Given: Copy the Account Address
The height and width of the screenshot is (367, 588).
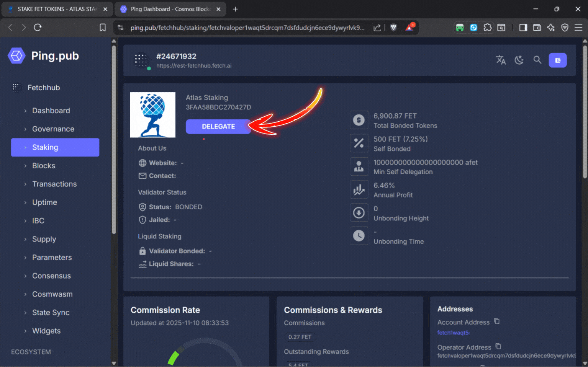Looking at the screenshot, I should 497,321.
